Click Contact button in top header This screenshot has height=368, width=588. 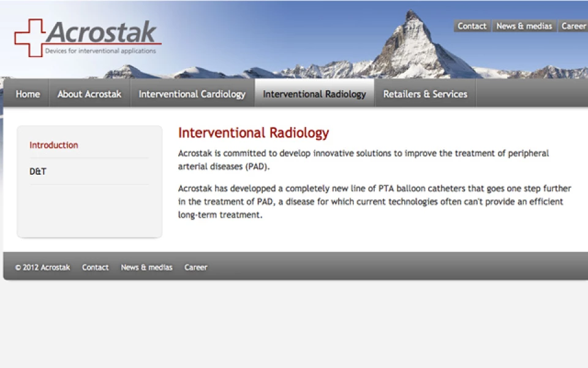click(x=472, y=26)
